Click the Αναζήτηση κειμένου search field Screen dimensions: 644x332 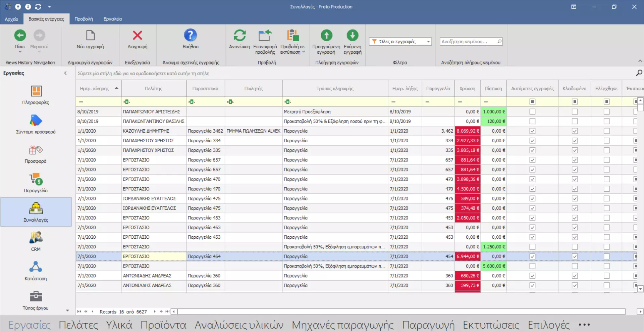(468, 42)
